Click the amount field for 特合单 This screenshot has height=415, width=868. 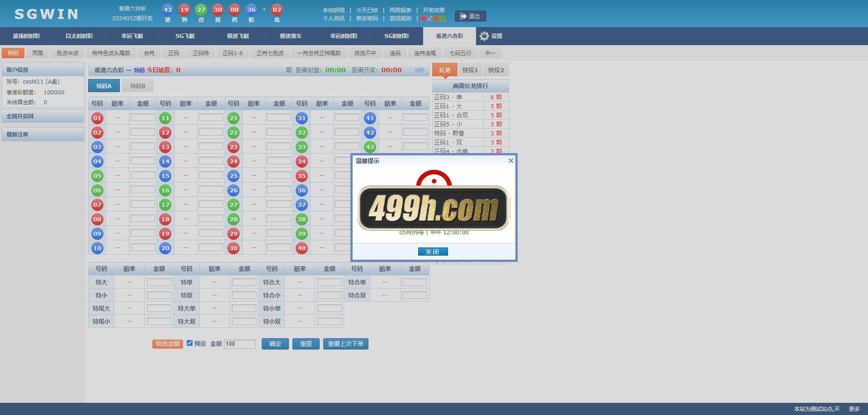pyautogui.click(x=415, y=282)
